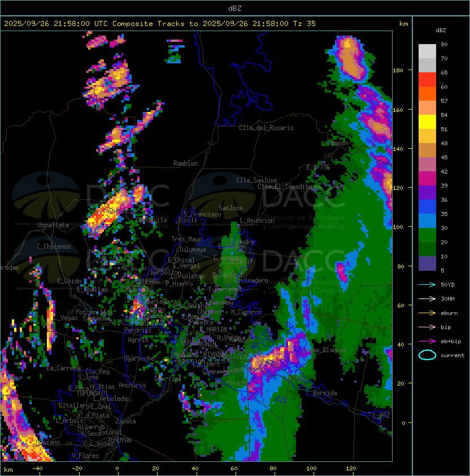Pick the slate 5–10 dBZ swatch
470x476 pixels.
coord(427,263)
